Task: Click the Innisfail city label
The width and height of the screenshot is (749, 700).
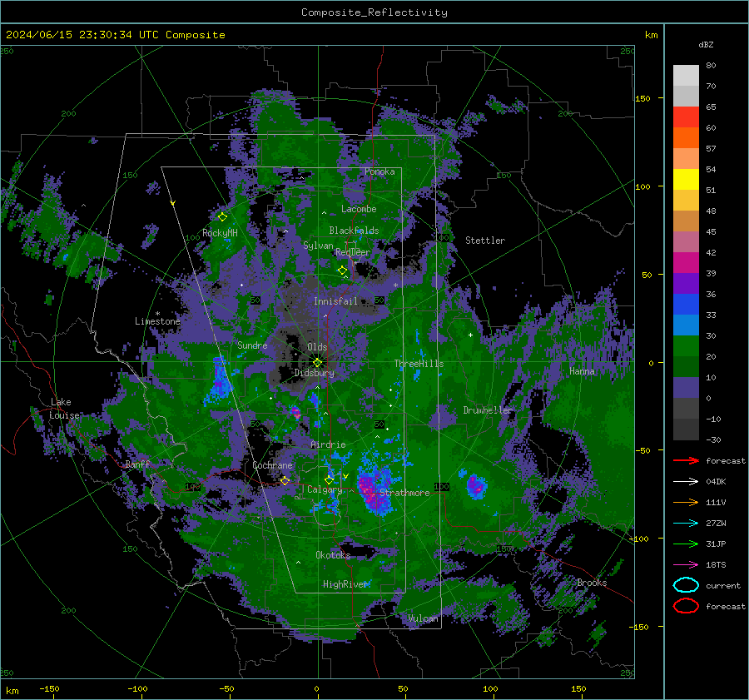Action: pyautogui.click(x=335, y=301)
